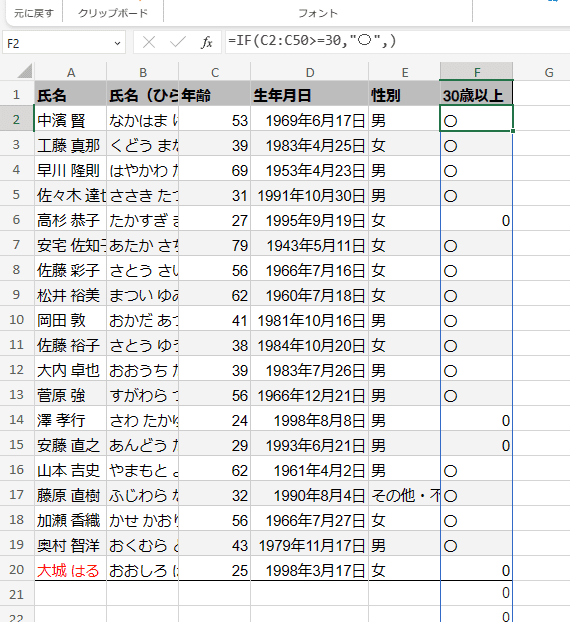
Task: Click the fill handle of cell F2
Action: tap(513, 131)
